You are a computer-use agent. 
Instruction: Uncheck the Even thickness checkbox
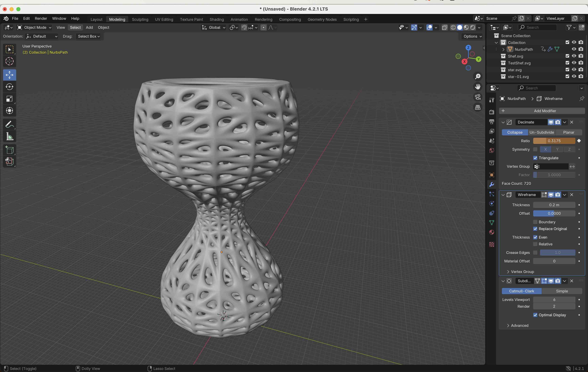click(535, 237)
